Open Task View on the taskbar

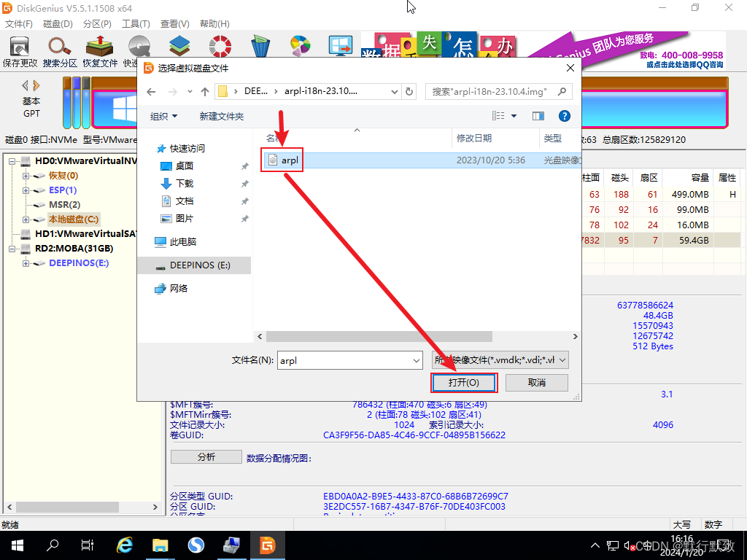tap(88, 545)
